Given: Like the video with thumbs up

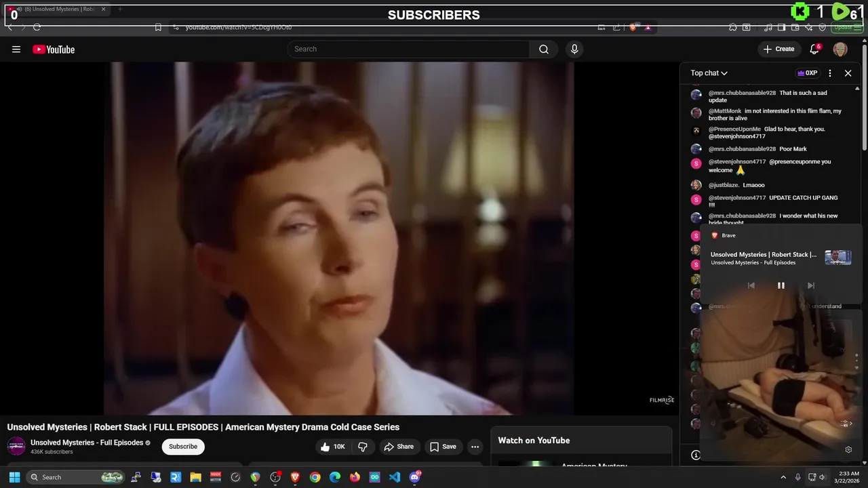Looking at the screenshot, I should click(333, 447).
